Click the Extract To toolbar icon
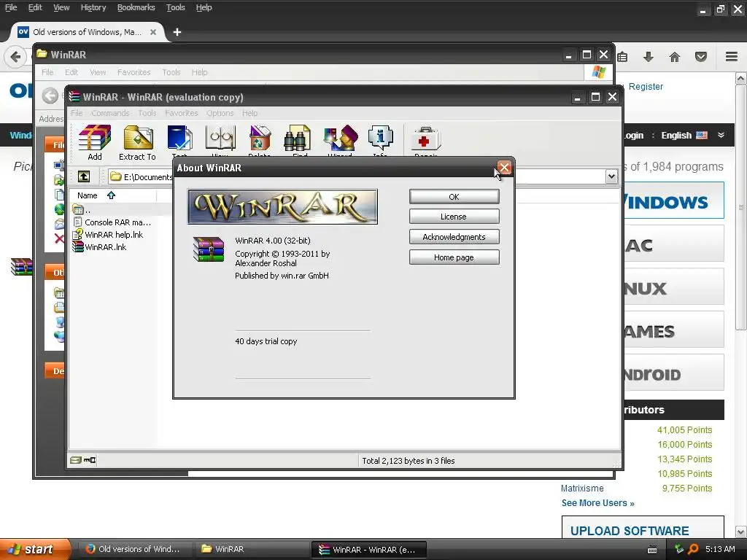This screenshot has height=560, width=747. 138,138
